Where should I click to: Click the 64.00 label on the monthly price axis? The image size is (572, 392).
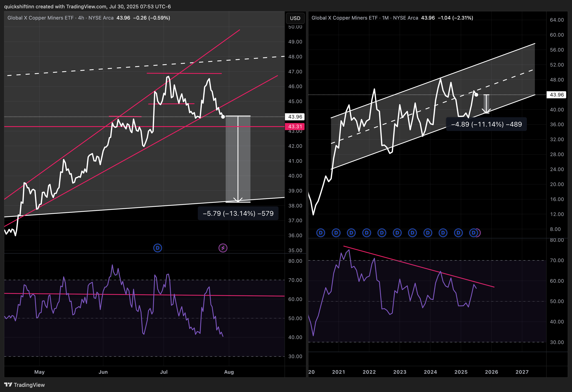557,20
